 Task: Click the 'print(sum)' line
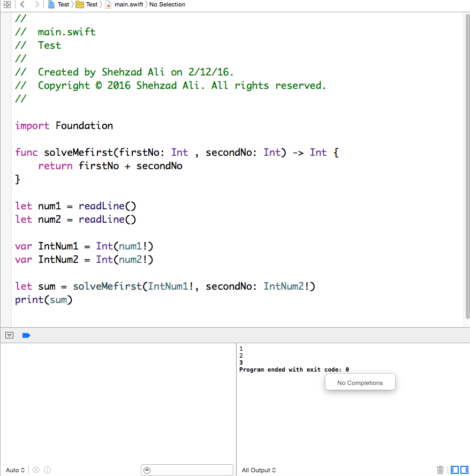click(x=44, y=300)
